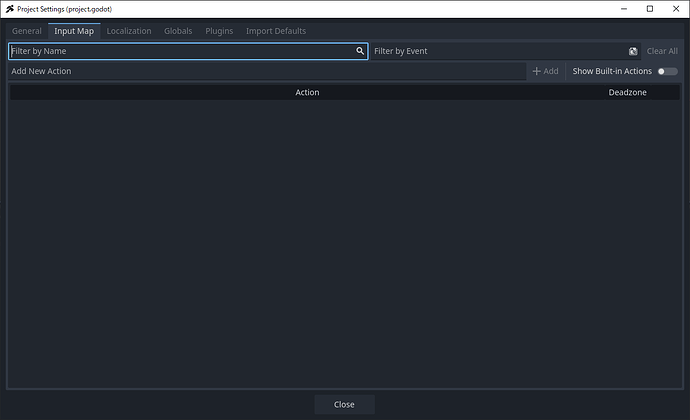Image resolution: width=690 pixels, height=420 pixels.
Task: Click the Add New Action text field
Action: coord(265,71)
